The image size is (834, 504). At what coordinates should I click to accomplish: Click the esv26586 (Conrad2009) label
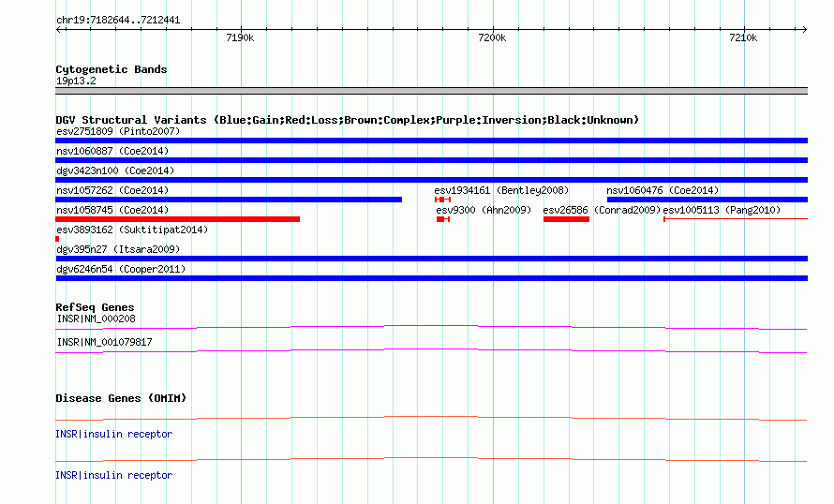point(602,210)
